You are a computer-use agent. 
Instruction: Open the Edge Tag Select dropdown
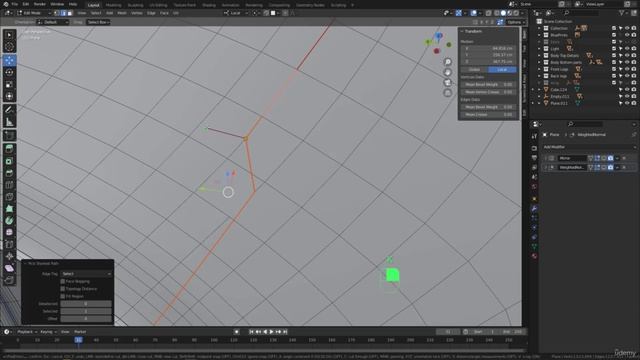[x=86, y=274]
